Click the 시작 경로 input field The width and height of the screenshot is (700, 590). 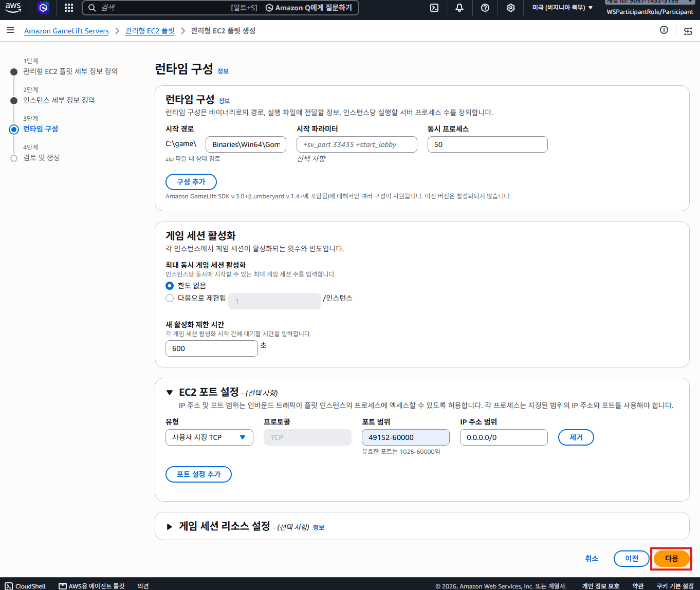[246, 144]
